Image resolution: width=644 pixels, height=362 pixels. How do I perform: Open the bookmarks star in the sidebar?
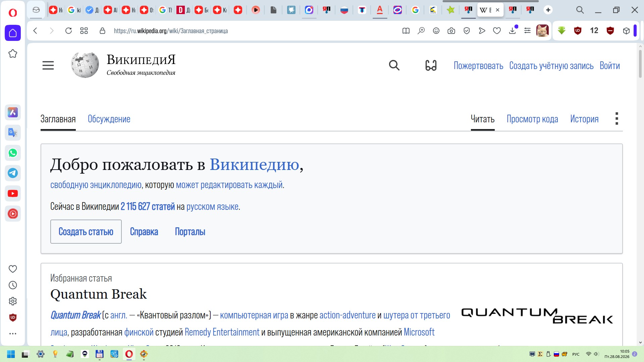13,54
